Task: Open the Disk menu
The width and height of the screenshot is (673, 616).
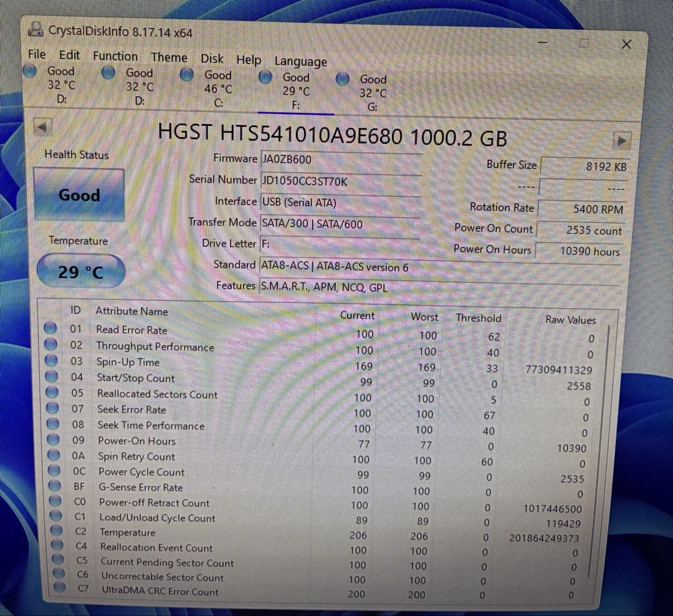Action: [212, 59]
